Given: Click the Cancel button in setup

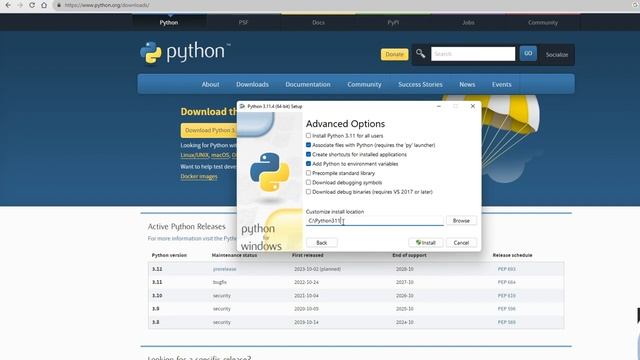Looking at the screenshot, I should 461,243.
